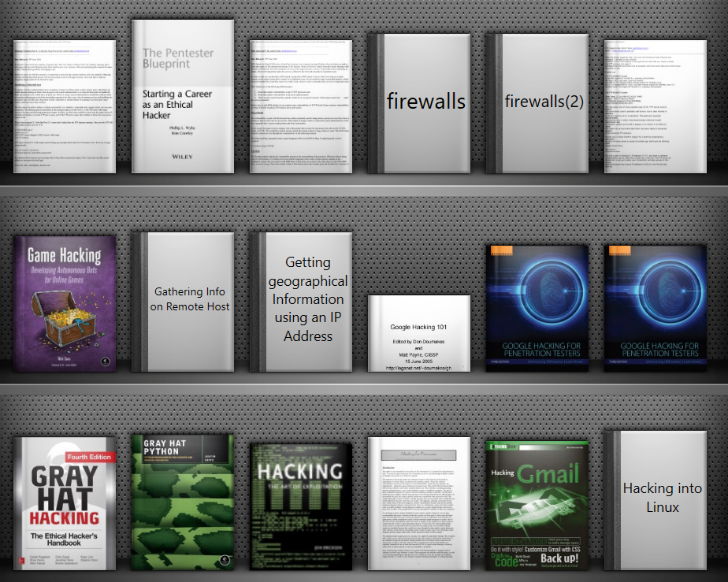Open Gray Hat Hacking Fourth Edition

(x=65, y=503)
